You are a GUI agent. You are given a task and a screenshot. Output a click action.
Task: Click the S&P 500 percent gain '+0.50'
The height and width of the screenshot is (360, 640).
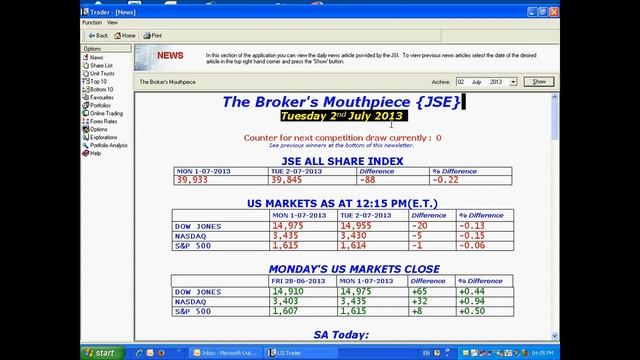pos(472,311)
